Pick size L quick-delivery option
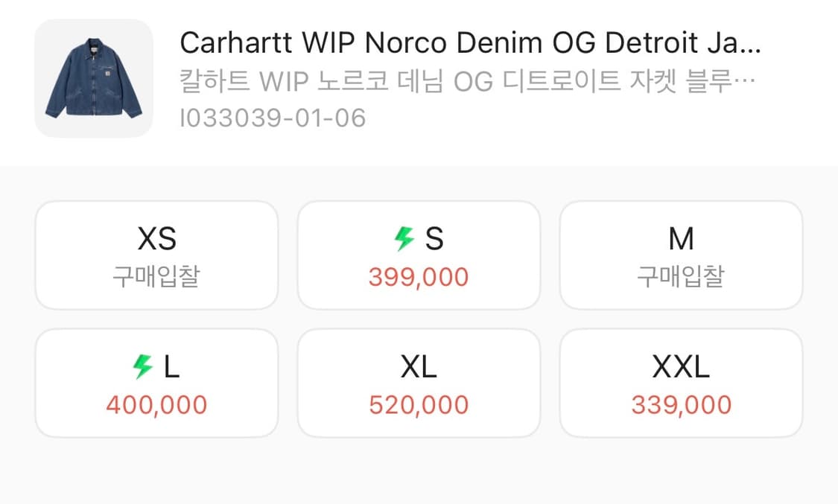 [156, 383]
